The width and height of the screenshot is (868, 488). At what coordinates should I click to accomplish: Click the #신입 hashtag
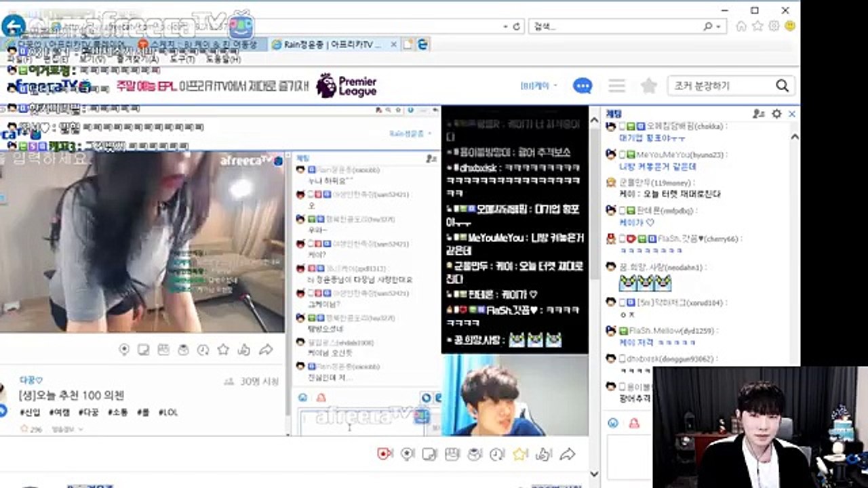(x=30, y=412)
